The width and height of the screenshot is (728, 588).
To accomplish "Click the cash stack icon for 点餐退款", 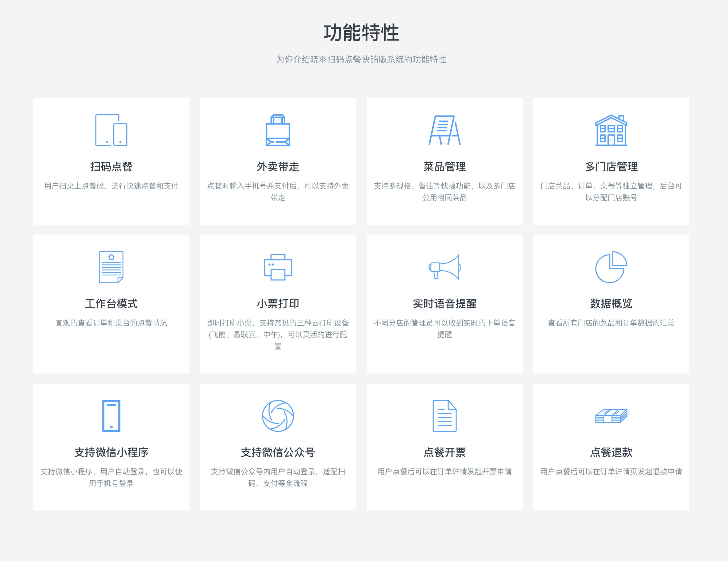I will 611,416.
